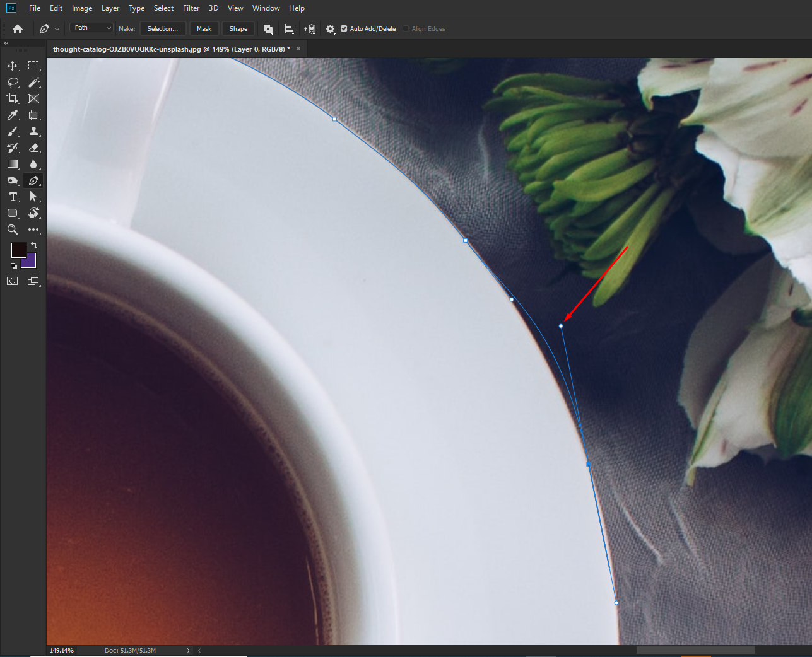The image size is (812, 657).
Task: Select the Clone Stamp tool
Action: tap(33, 131)
